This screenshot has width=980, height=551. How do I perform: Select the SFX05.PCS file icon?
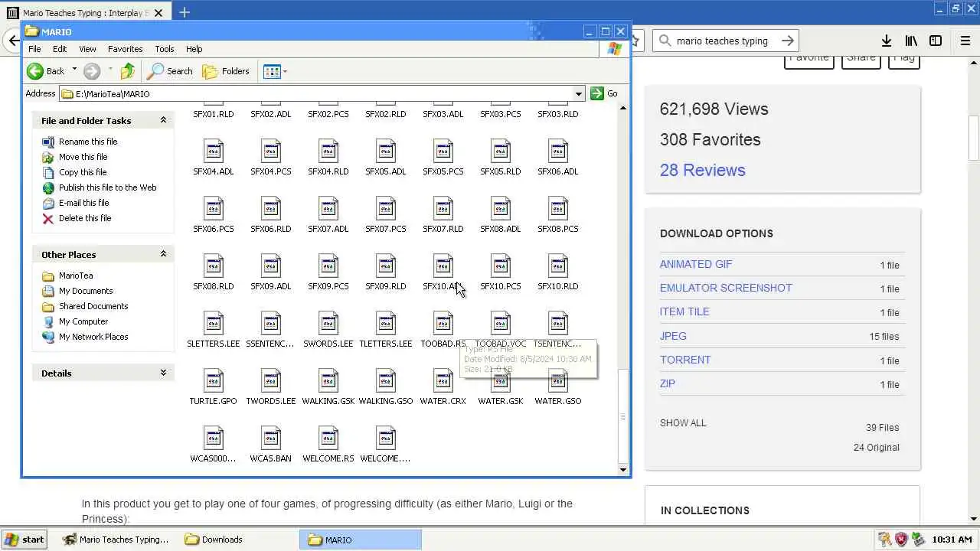(x=443, y=152)
